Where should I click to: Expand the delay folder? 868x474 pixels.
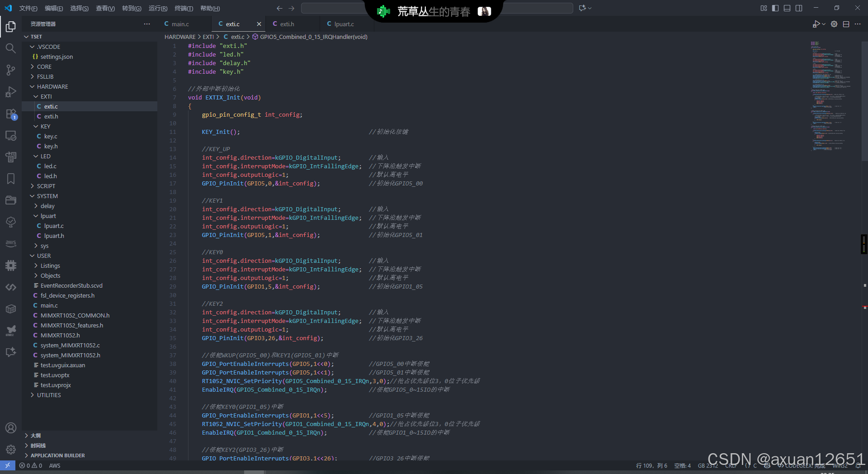pyautogui.click(x=90, y=206)
